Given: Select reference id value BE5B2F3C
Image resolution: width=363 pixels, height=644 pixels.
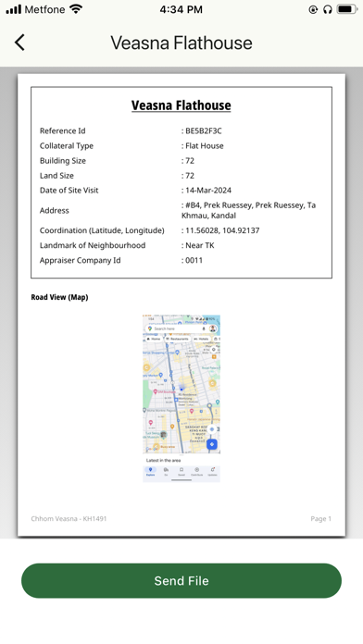Looking at the screenshot, I should point(204,131).
